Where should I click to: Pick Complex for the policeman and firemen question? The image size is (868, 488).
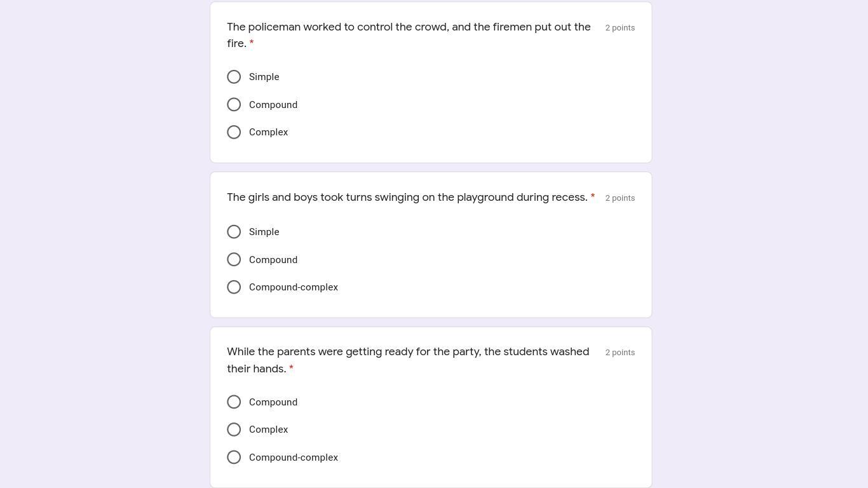(x=234, y=132)
